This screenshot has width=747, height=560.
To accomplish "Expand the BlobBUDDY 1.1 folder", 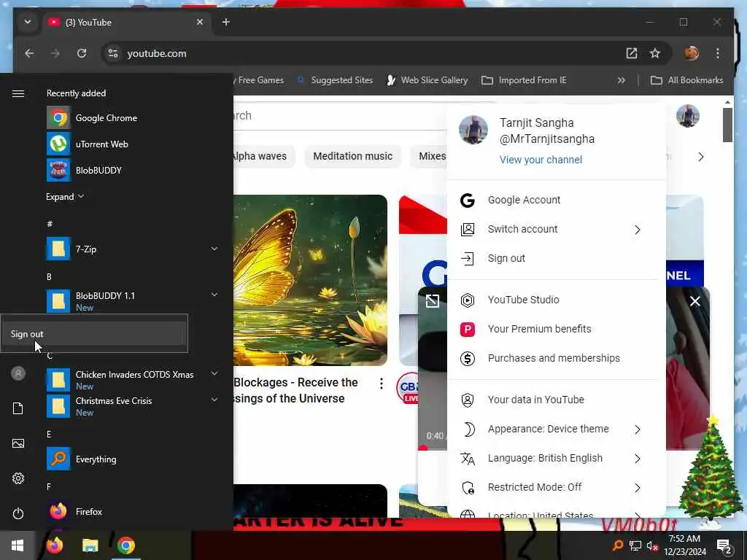I will pos(214,295).
